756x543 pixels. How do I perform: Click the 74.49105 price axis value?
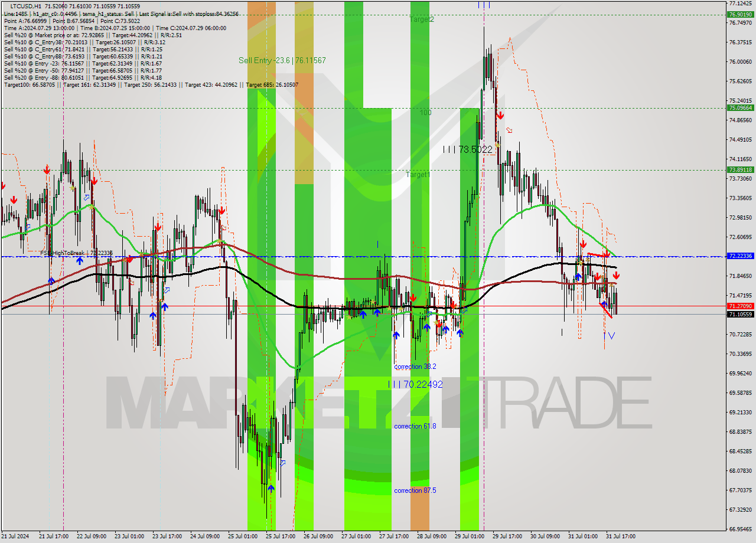(x=741, y=140)
